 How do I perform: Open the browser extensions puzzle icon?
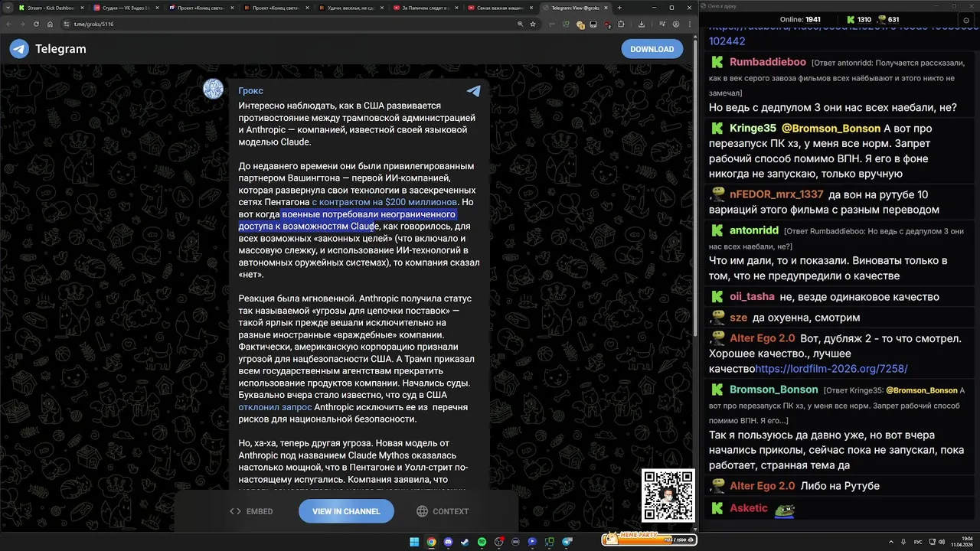[621, 24]
